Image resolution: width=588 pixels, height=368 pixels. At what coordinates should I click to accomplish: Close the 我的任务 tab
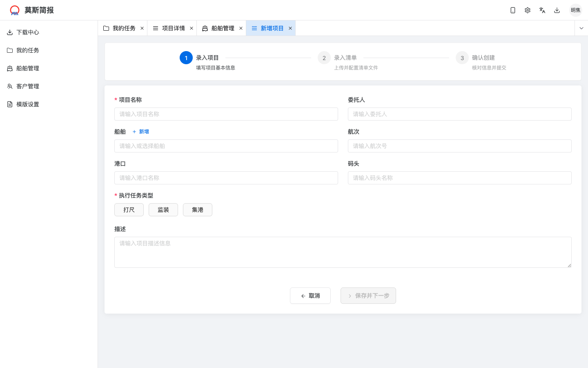(x=142, y=28)
